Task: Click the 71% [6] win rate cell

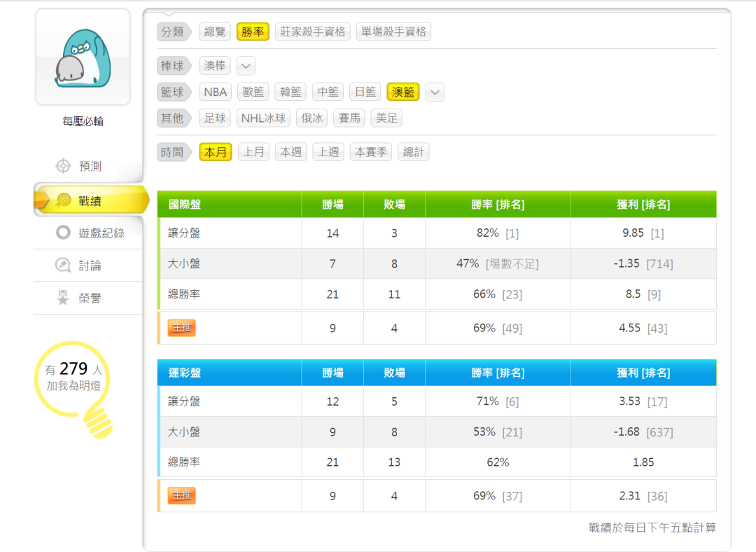Action: tap(498, 401)
